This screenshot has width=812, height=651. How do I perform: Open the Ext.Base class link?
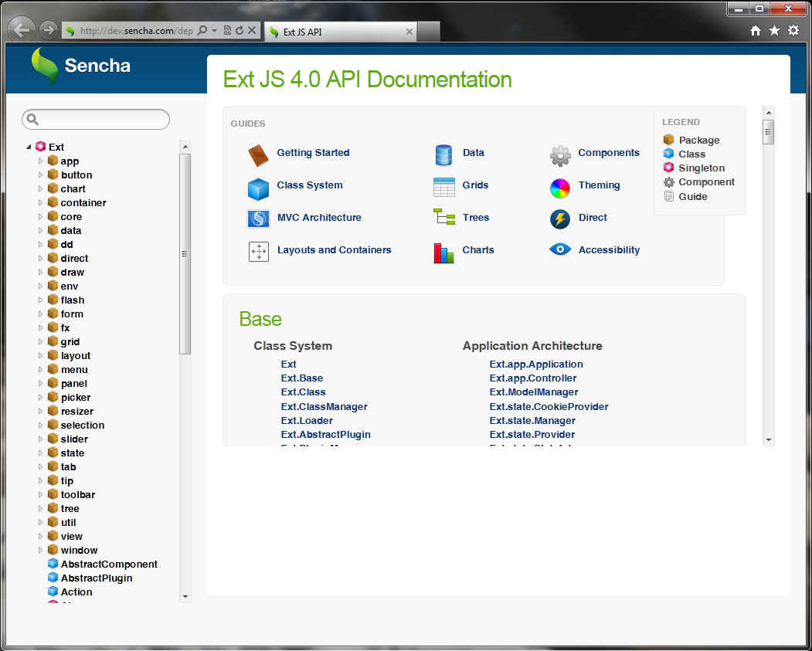pyautogui.click(x=302, y=378)
